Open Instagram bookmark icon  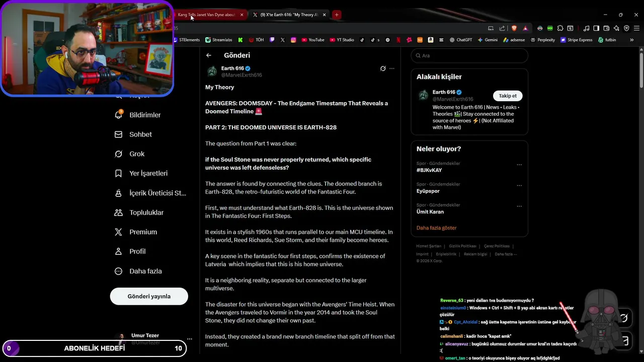click(294, 40)
